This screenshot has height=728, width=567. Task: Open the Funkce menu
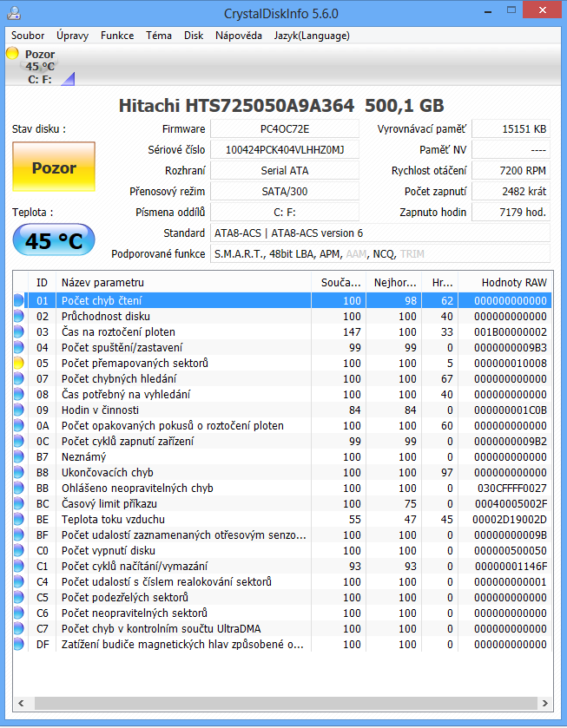tap(117, 36)
